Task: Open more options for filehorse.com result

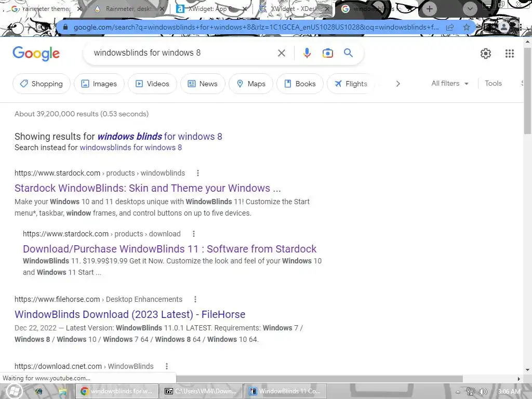Action: pos(195,299)
